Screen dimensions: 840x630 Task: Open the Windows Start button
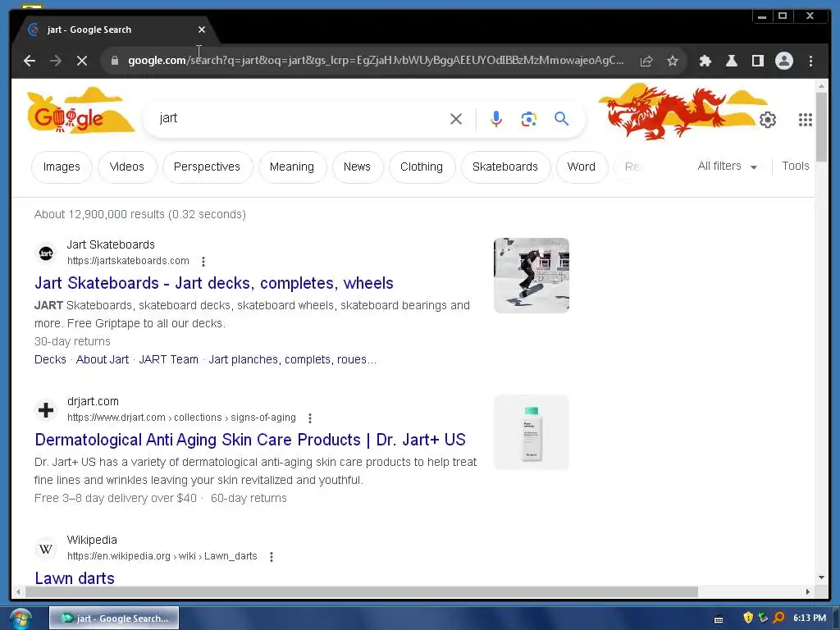(x=21, y=619)
